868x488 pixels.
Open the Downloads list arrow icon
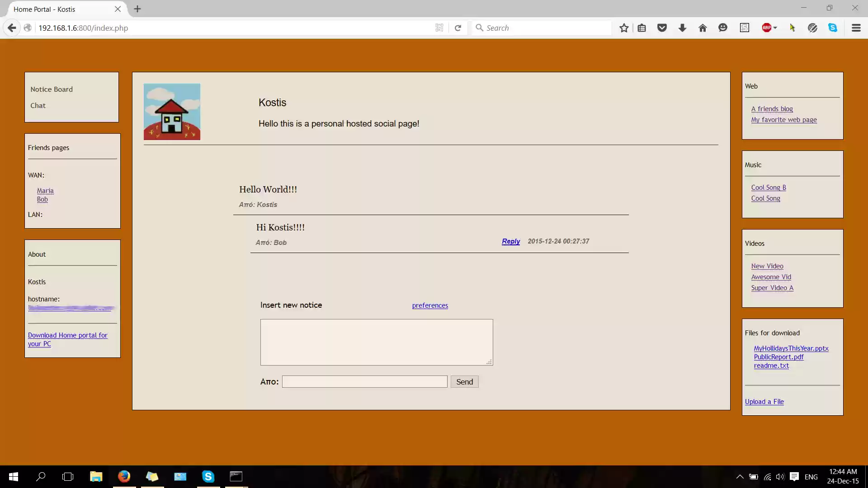(x=682, y=28)
